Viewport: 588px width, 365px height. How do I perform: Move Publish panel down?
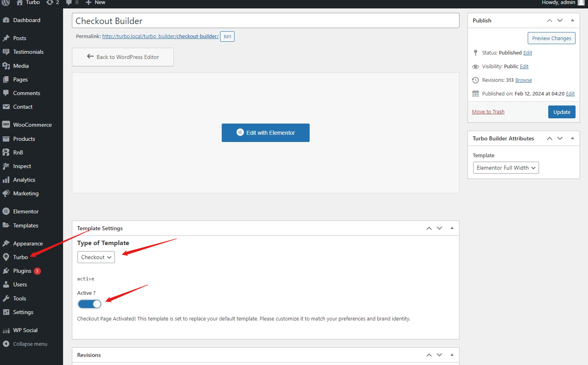click(560, 20)
